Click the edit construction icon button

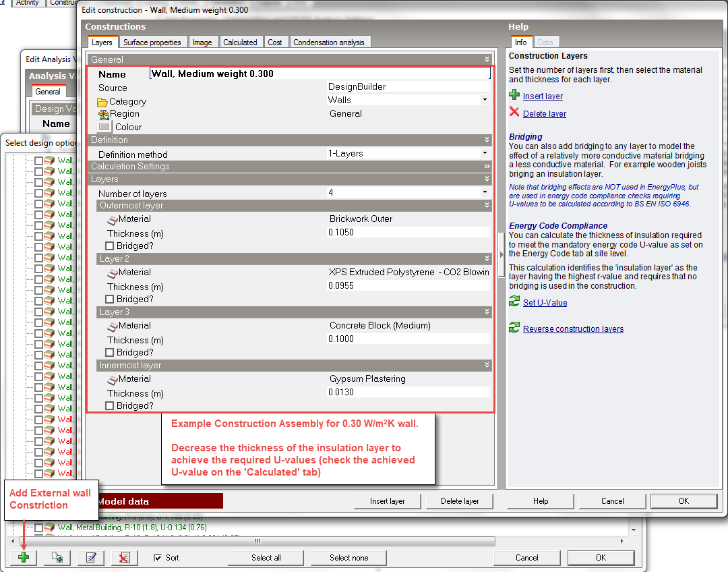90,558
